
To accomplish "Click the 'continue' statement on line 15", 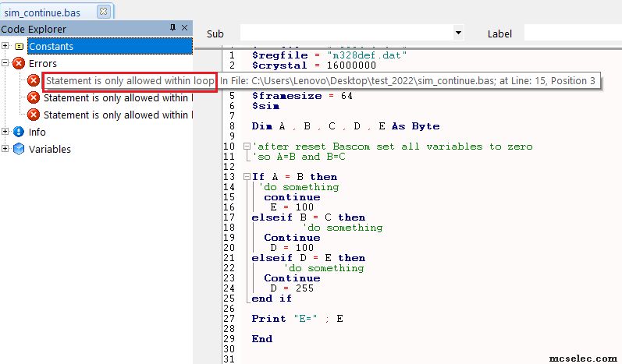I will pos(293,197).
